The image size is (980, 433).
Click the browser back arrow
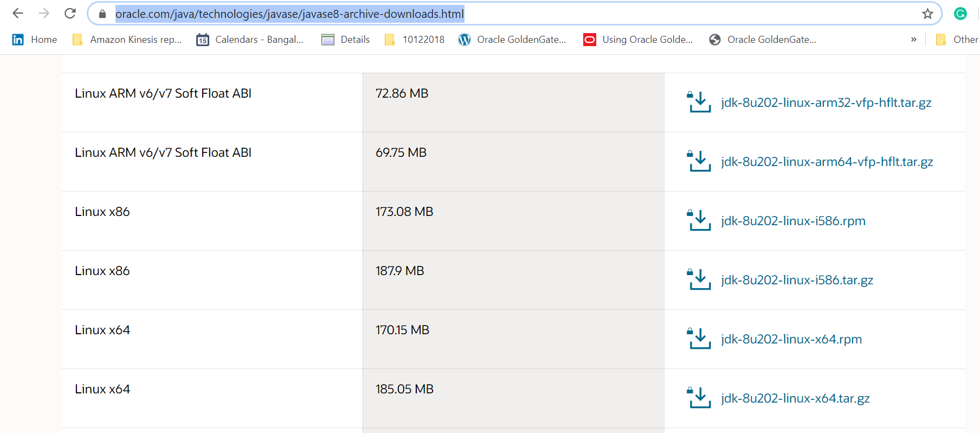pyautogui.click(x=18, y=14)
